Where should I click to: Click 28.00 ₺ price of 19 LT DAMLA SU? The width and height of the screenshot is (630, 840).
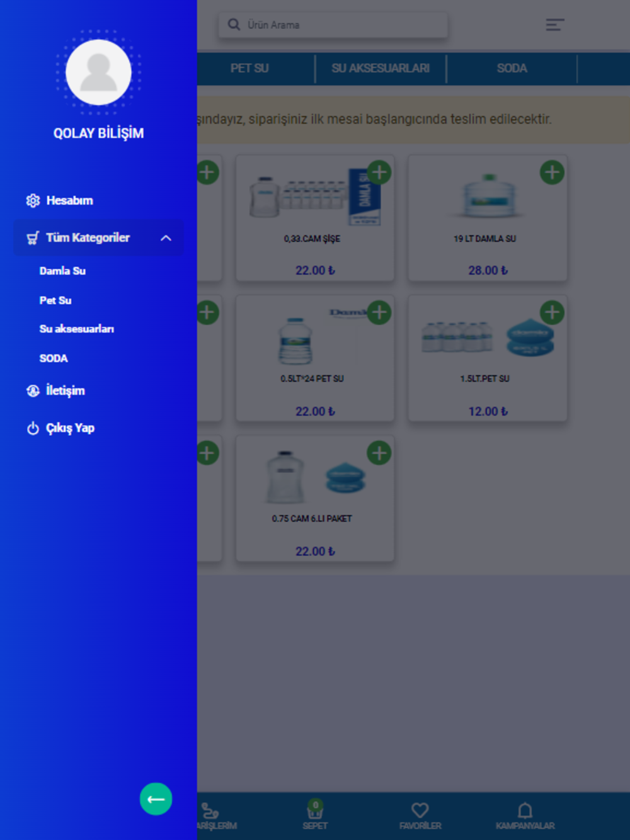(488, 270)
